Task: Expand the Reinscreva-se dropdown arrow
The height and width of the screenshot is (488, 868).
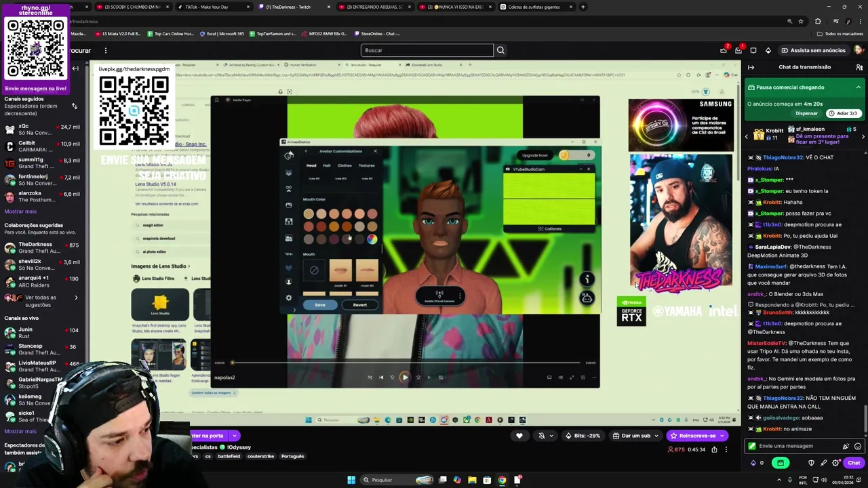Action: pyautogui.click(x=724, y=436)
